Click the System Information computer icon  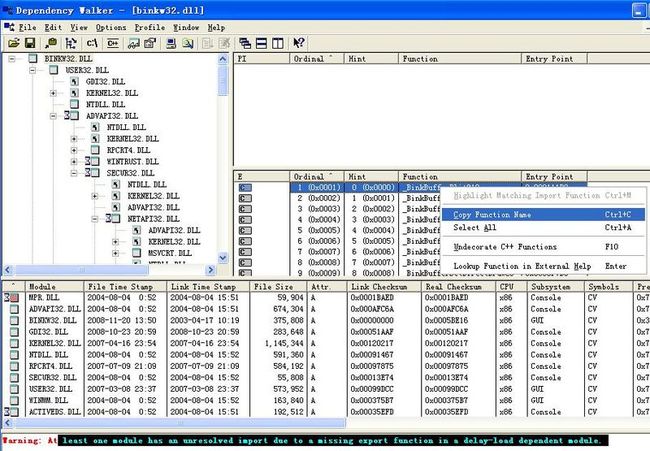(171, 43)
